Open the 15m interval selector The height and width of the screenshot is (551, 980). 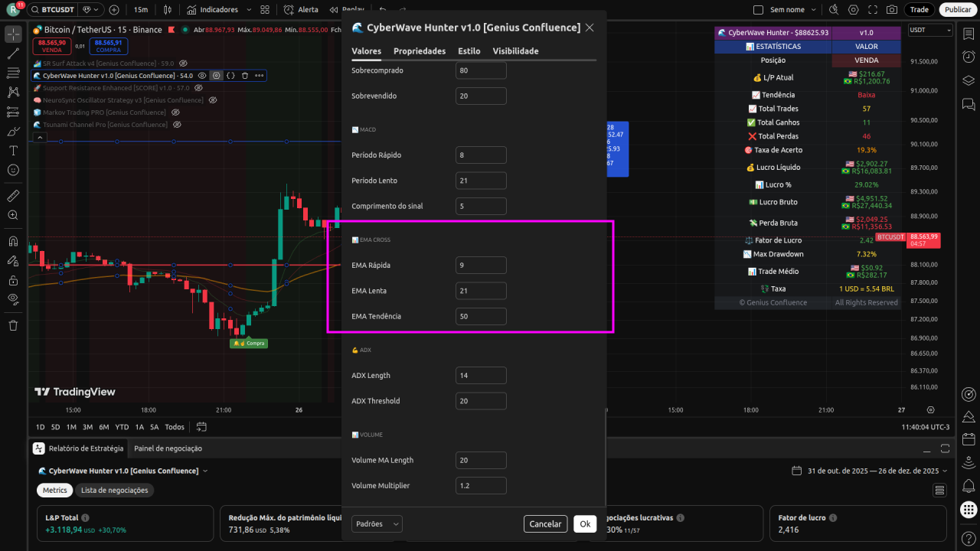(x=141, y=10)
